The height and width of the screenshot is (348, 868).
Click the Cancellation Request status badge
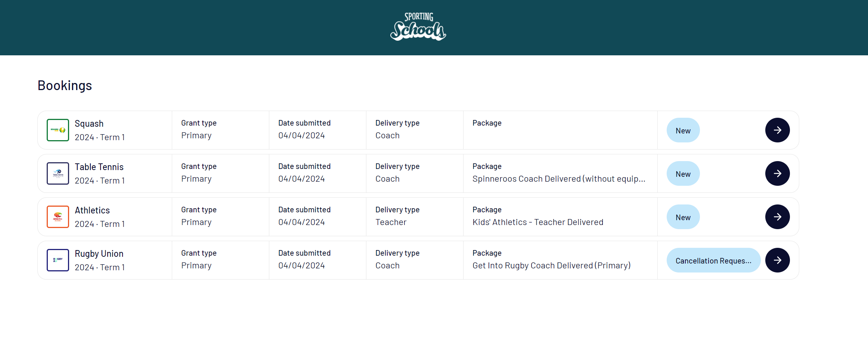(x=713, y=260)
